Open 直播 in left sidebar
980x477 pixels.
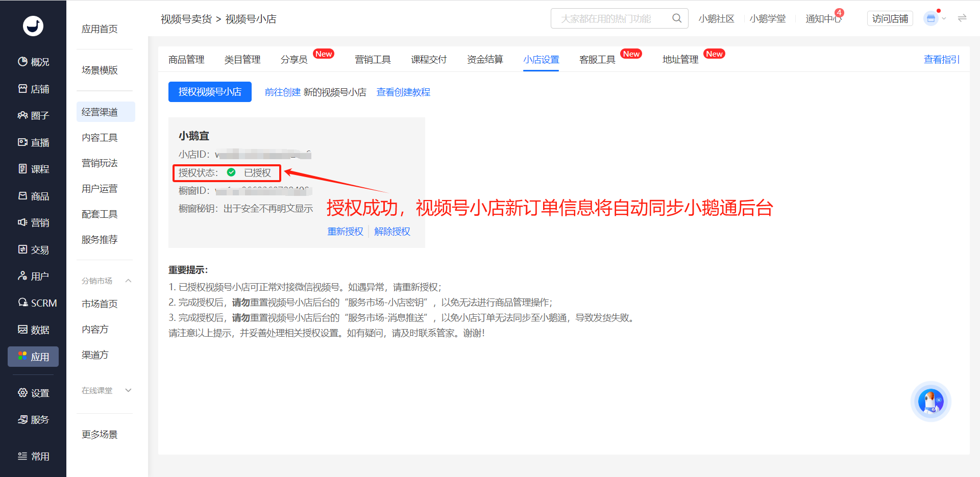pos(33,142)
